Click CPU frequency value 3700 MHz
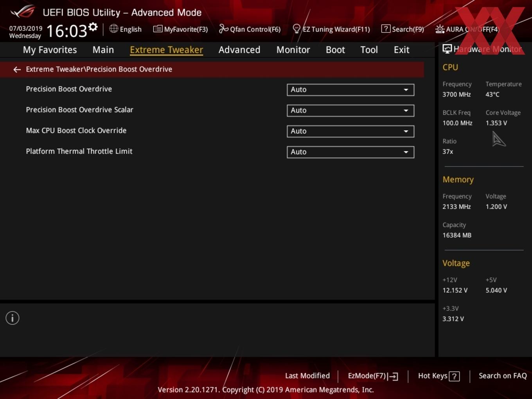This screenshot has height=399, width=532. point(457,95)
